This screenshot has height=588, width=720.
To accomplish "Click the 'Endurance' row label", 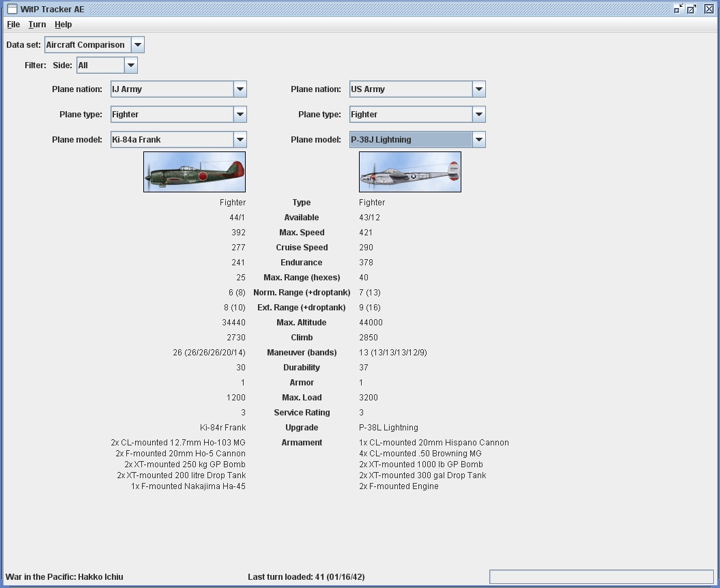I will pos(301,263).
